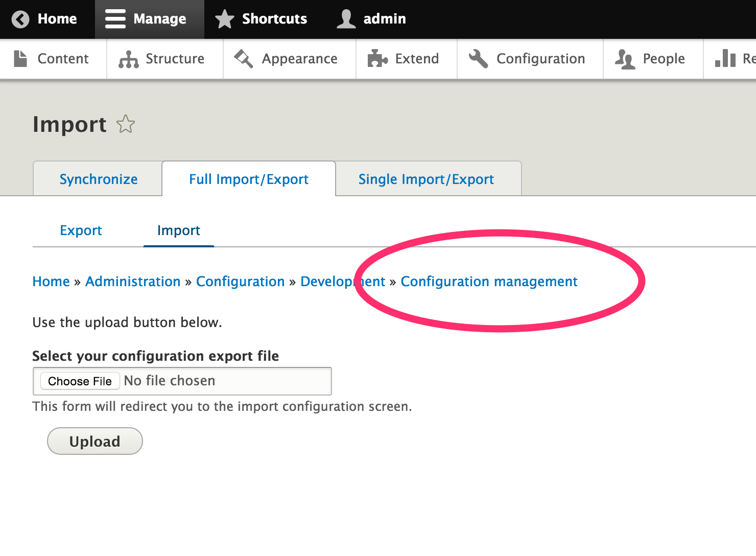Click the 'No file chosen' text
756x556 pixels.
[x=170, y=381]
